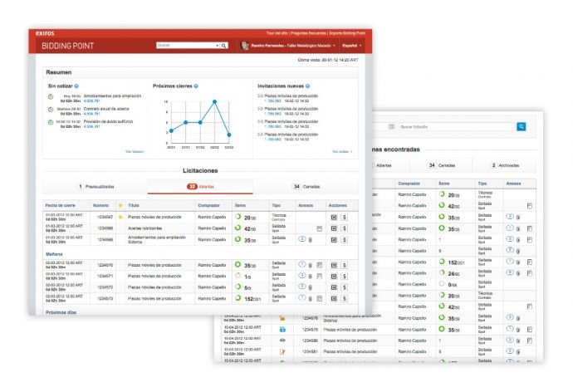Click the peak data point on Próximos cierres chart
Screen dimensions: 573x392
point(215,101)
